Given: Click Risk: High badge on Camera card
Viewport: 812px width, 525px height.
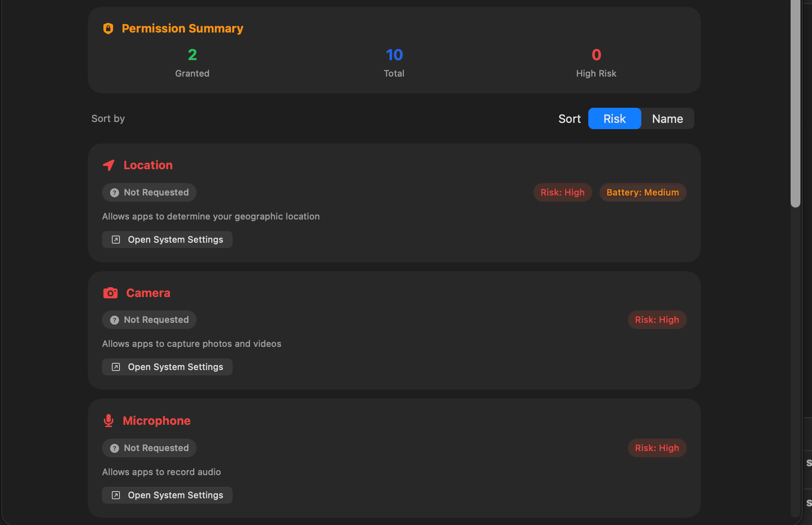Looking at the screenshot, I should tap(657, 320).
